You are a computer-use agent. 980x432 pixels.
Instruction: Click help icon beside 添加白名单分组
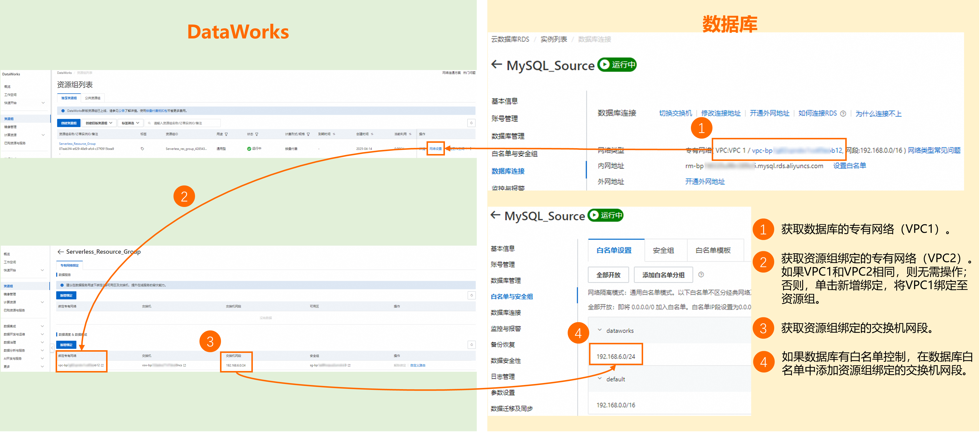coord(701,275)
